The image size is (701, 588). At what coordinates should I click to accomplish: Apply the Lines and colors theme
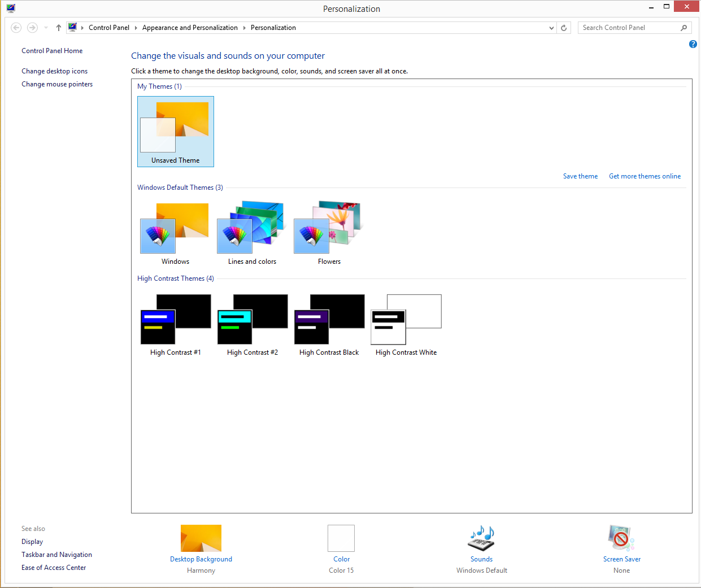tap(252, 233)
